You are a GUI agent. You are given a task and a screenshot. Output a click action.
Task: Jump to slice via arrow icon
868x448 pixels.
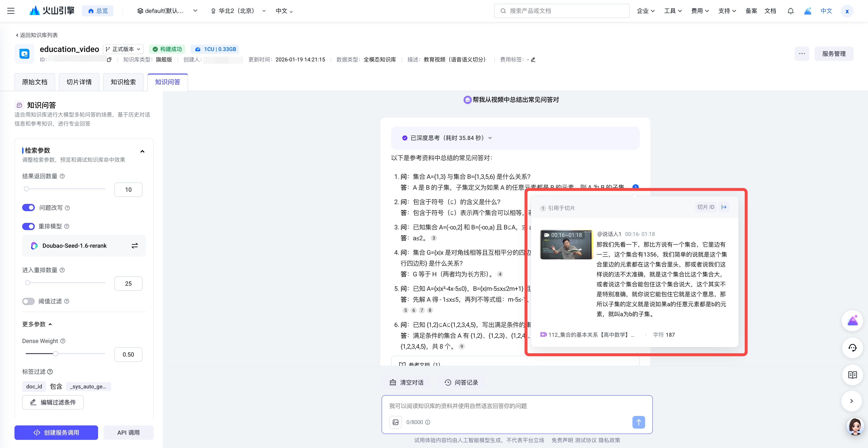(x=724, y=207)
